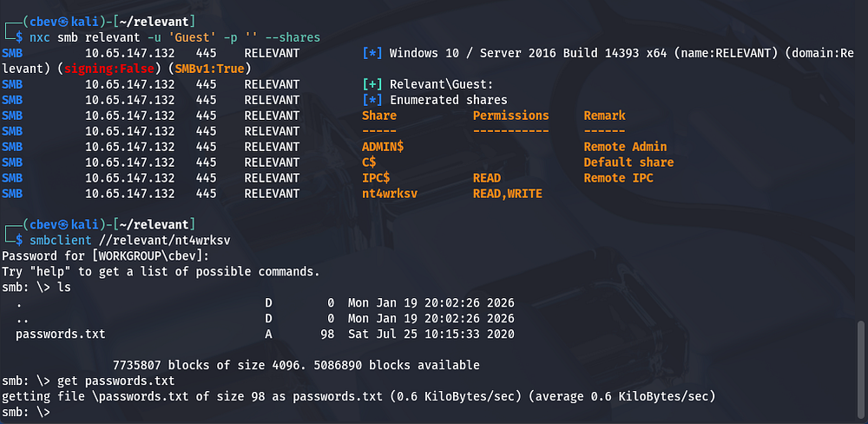Image resolution: width=868 pixels, height=424 pixels.
Task: Click the READ,WRITE permissions text
Action: pos(507,194)
